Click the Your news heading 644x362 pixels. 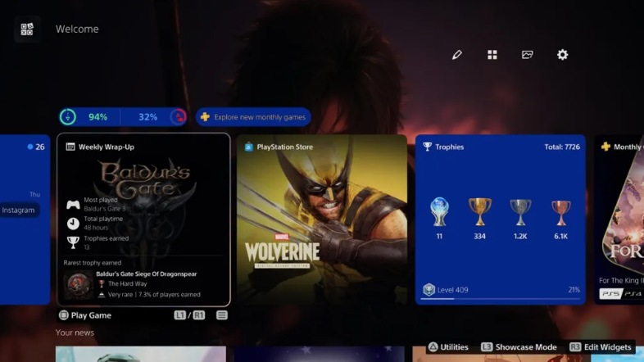point(75,333)
